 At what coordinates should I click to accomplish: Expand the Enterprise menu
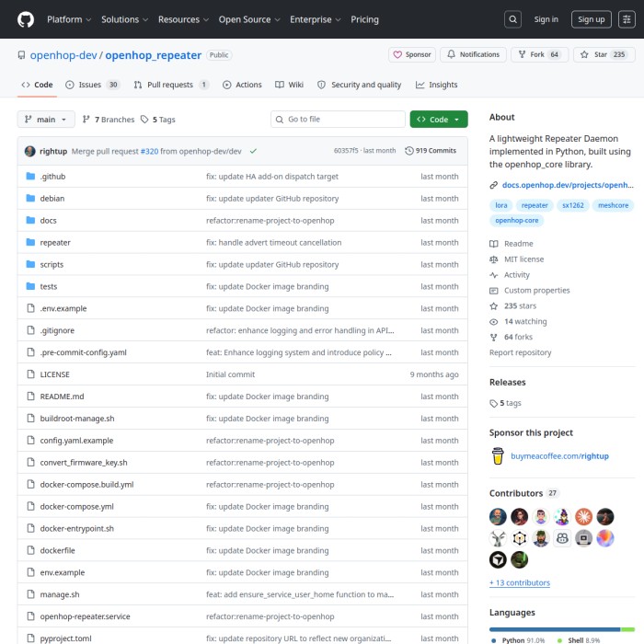click(x=315, y=19)
